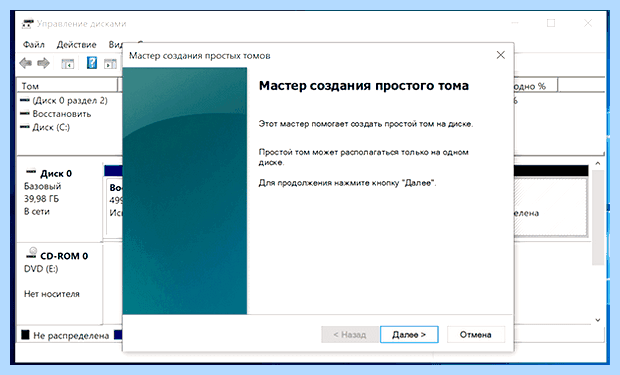Viewport: 620px width, 375px height.
Task: Click the blue help question mark icon
Action: click(x=92, y=62)
